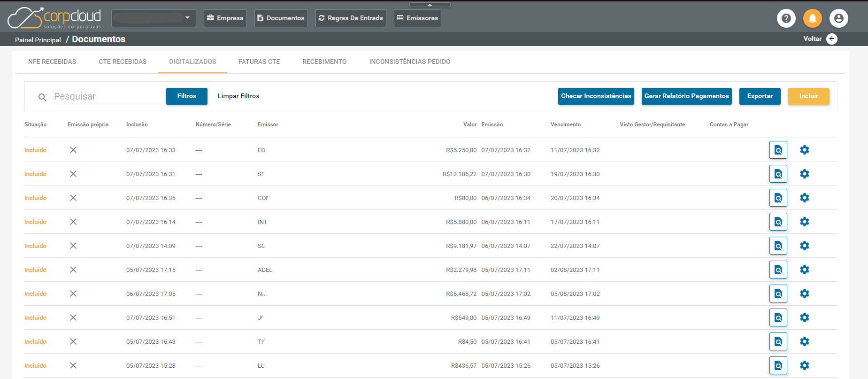This screenshot has width=868, height=379.
Task: Click the yellow Incluir button
Action: [809, 96]
